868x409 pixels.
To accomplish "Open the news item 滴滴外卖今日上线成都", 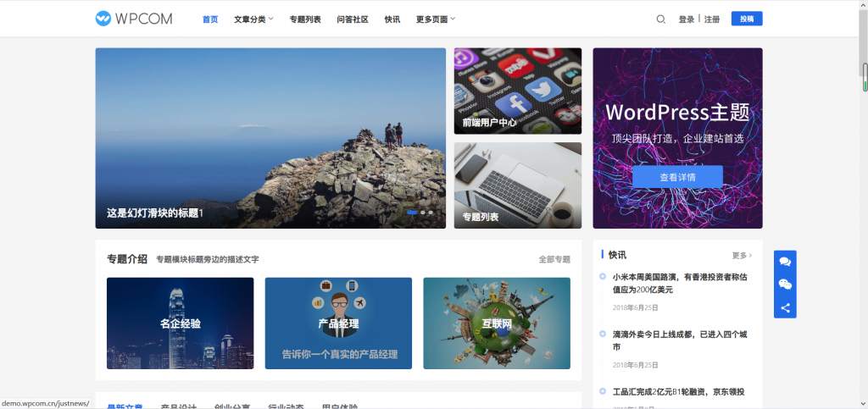I will click(x=680, y=340).
